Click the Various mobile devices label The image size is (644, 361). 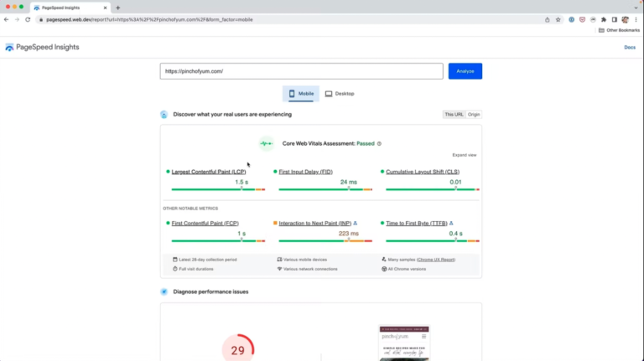click(x=305, y=260)
